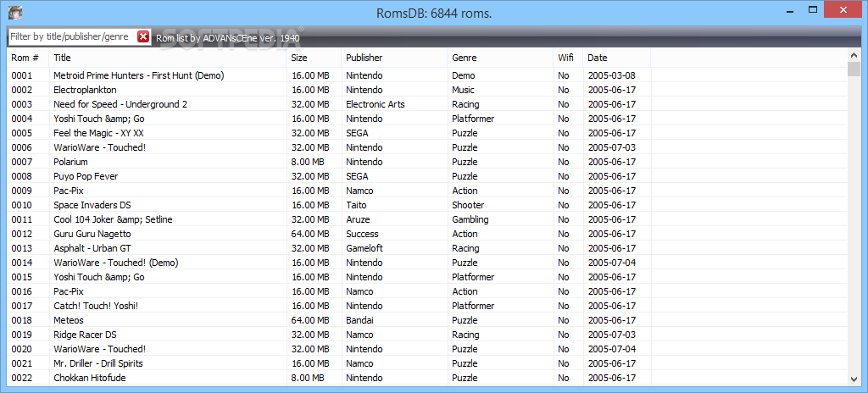Click the vertical scrollbar thumb

(854, 69)
